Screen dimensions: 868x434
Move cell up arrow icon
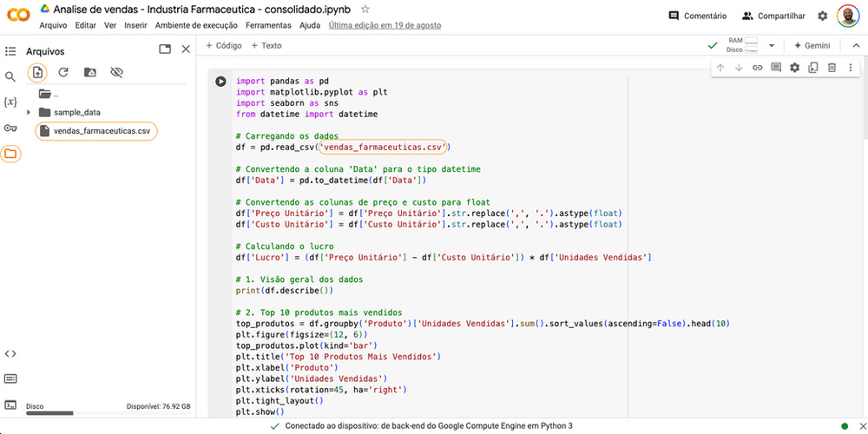(x=720, y=68)
